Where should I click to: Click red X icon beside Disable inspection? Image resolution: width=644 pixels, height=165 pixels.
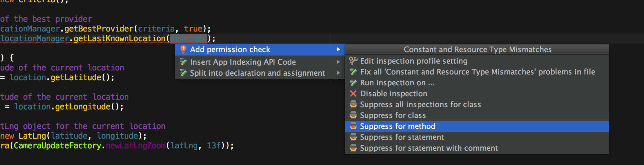click(353, 94)
